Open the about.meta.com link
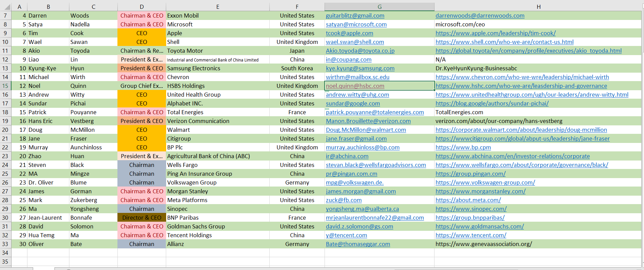 click(468, 200)
